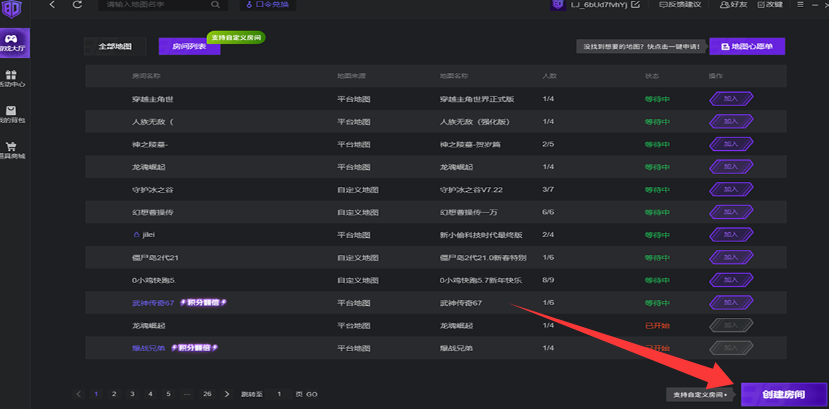
Task: Go to page 2 in pagination
Action: 114,394
